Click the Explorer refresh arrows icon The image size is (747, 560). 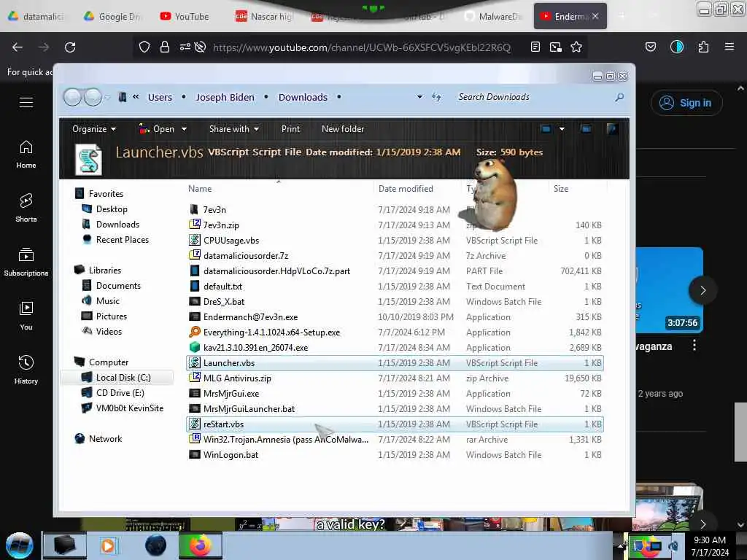[436, 97]
